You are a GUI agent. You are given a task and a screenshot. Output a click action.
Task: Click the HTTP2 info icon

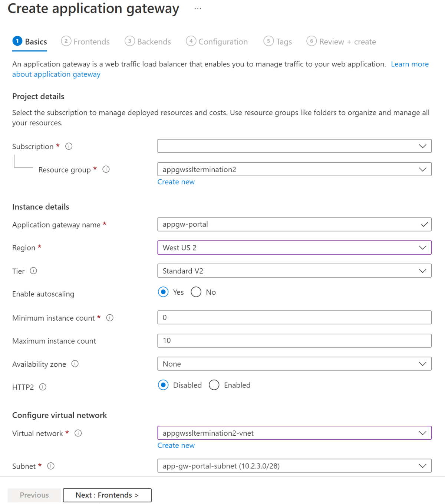[x=43, y=387]
